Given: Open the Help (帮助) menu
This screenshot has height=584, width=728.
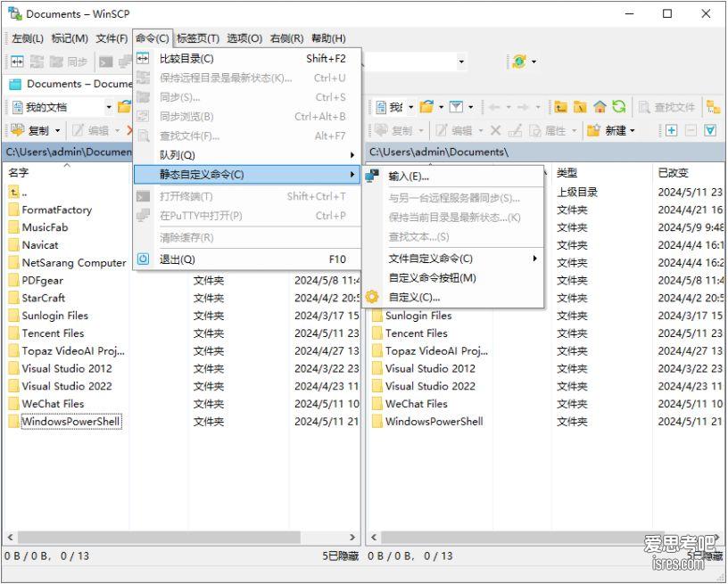Looking at the screenshot, I should point(328,38).
